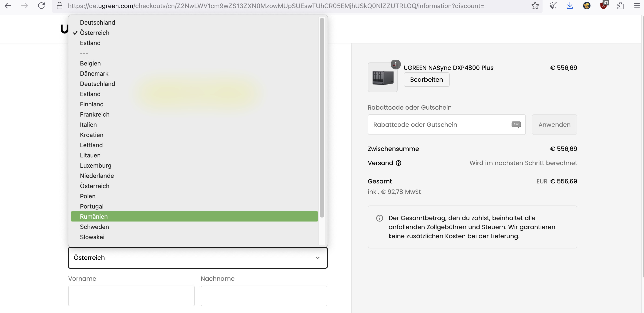Click the country list scrollbar

pyautogui.click(x=322, y=117)
